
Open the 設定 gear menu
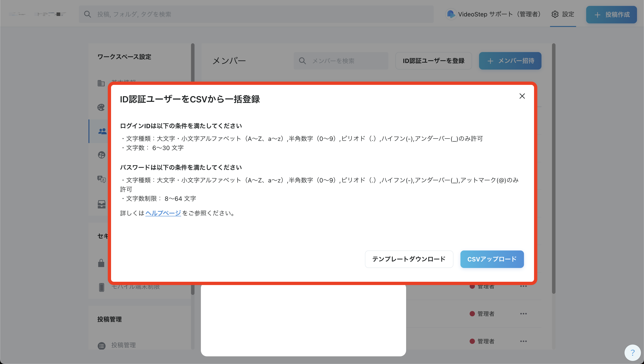(x=563, y=14)
